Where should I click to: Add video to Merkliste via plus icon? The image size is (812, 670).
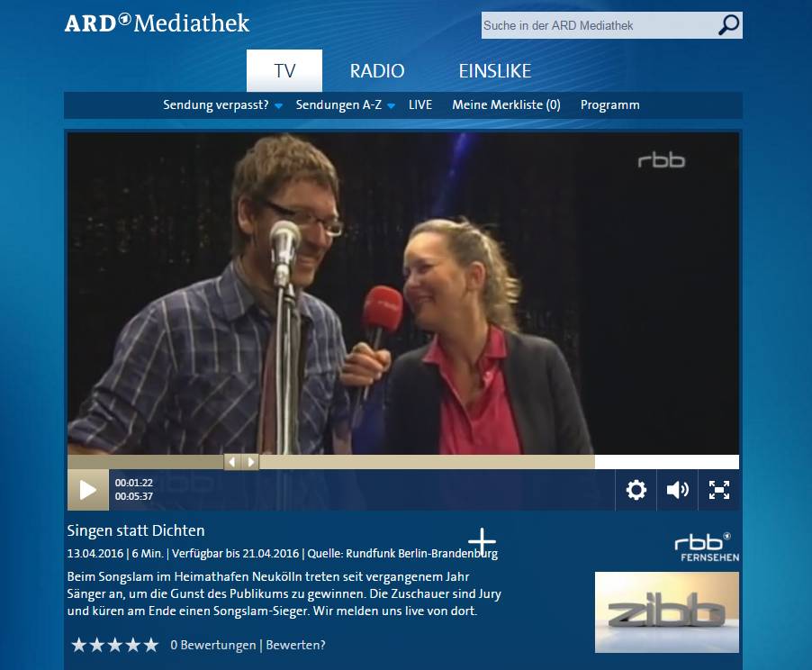click(x=483, y=541)
